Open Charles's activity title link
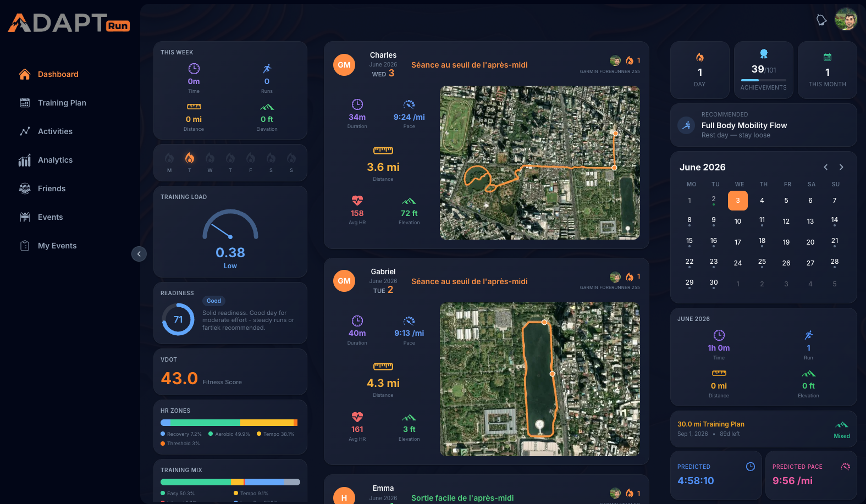 tap(470, 65)
